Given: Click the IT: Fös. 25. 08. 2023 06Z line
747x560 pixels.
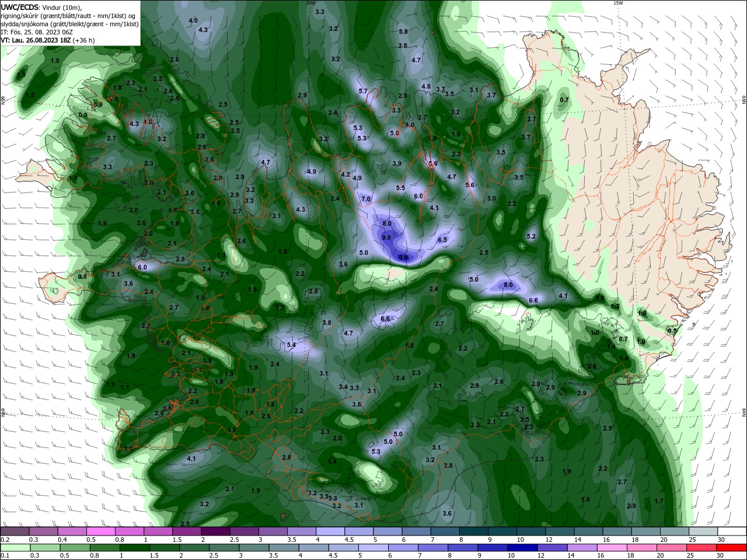Looking at the screenshot, I should click(x=37, y=32).
